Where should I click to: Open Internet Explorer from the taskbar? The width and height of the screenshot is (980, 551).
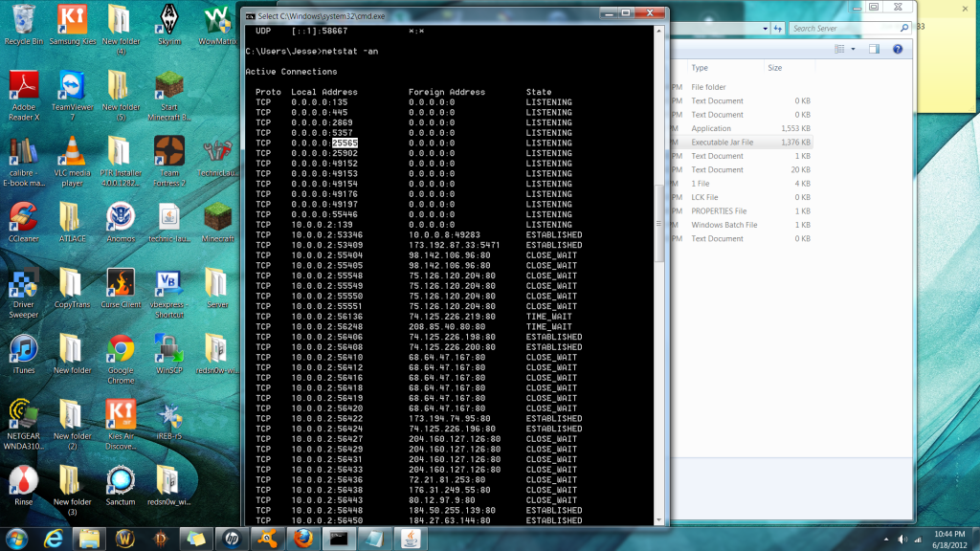click(x=54, y=539)
